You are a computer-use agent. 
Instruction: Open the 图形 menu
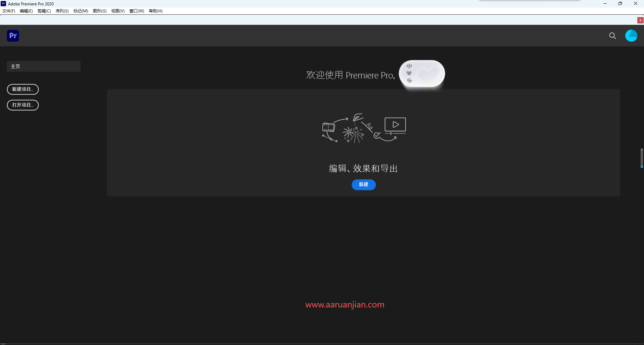coord(99,11)
